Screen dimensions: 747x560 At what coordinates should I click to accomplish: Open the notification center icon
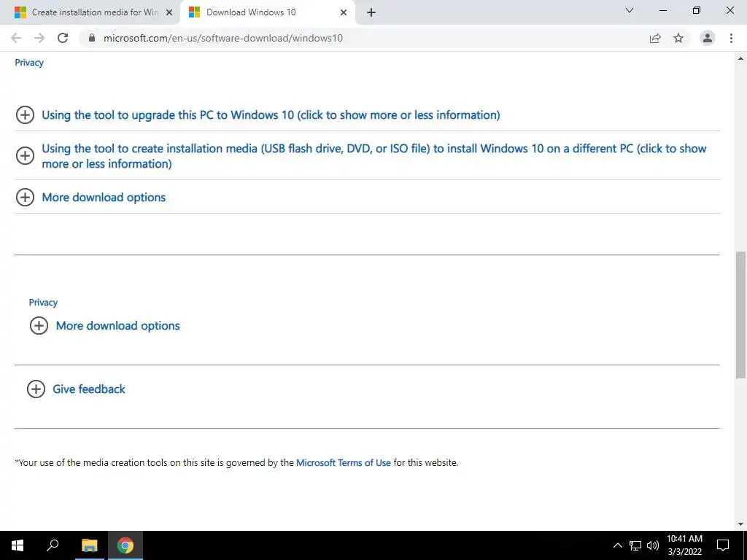click(x=723, y=545)
